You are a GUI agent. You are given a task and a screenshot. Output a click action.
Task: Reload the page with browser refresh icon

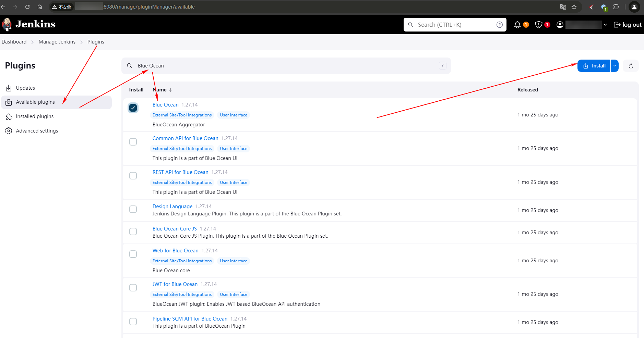click(x=27, y=7)
